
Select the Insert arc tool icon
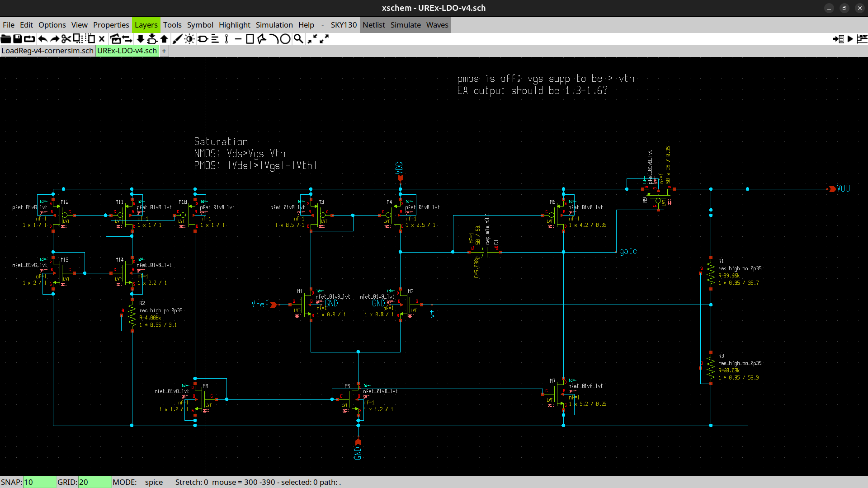(x=274, y=39)
